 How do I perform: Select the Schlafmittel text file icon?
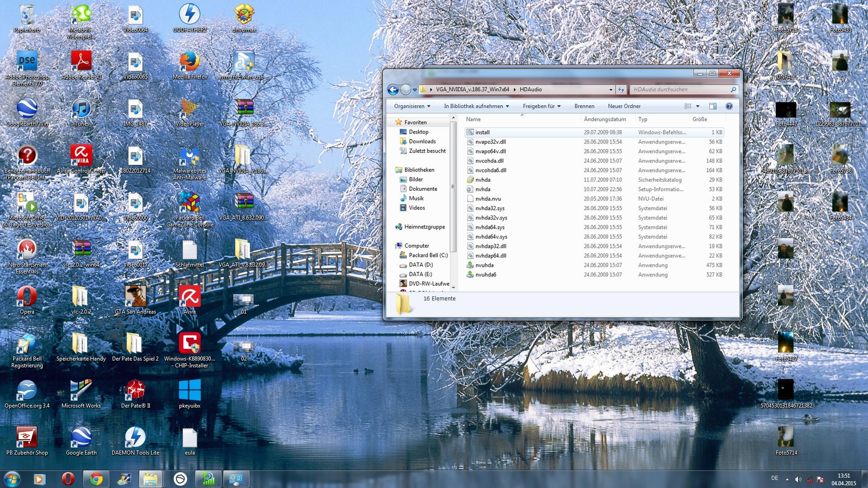point(190,253)
